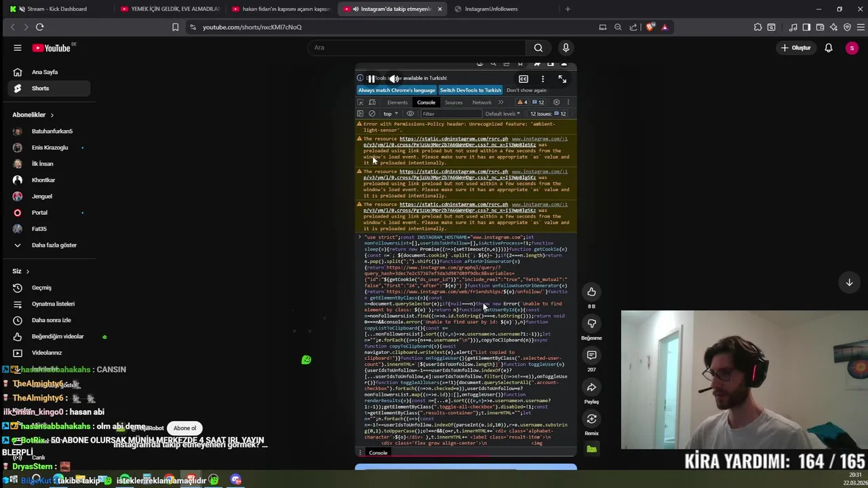Share the Short via Paylaş
Image resolution: width=868 pixels, height=488 pixels.
click(591, 387)
